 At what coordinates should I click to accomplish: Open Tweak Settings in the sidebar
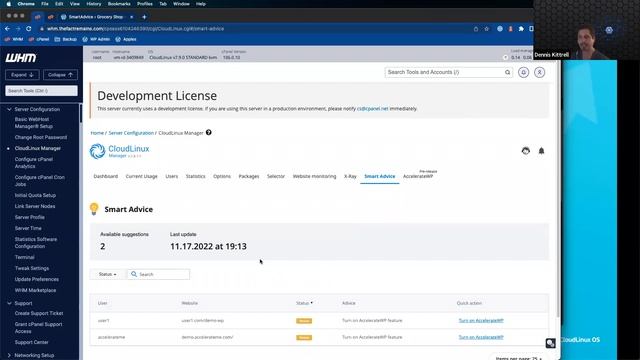tap(32, 268)
